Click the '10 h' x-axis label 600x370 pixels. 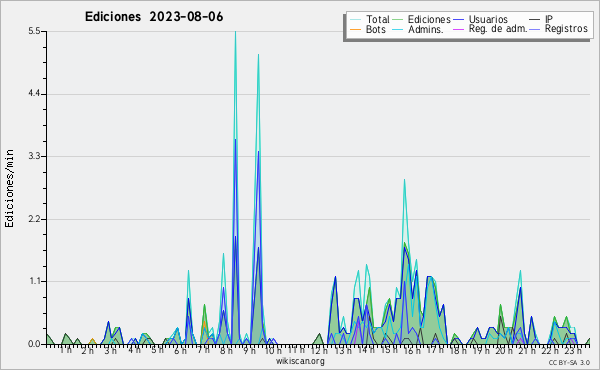[x=273, y=351]
